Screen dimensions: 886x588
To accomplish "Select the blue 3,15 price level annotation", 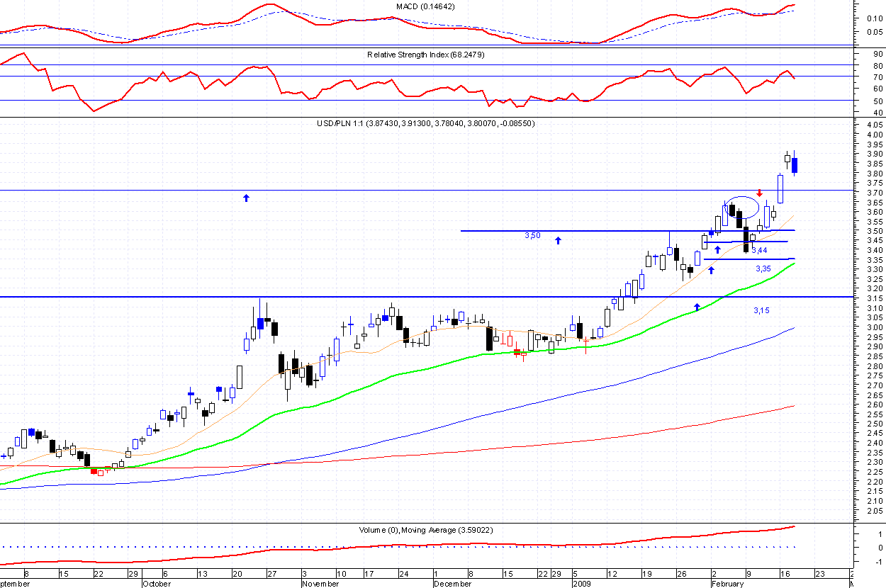I will [761, 310].
